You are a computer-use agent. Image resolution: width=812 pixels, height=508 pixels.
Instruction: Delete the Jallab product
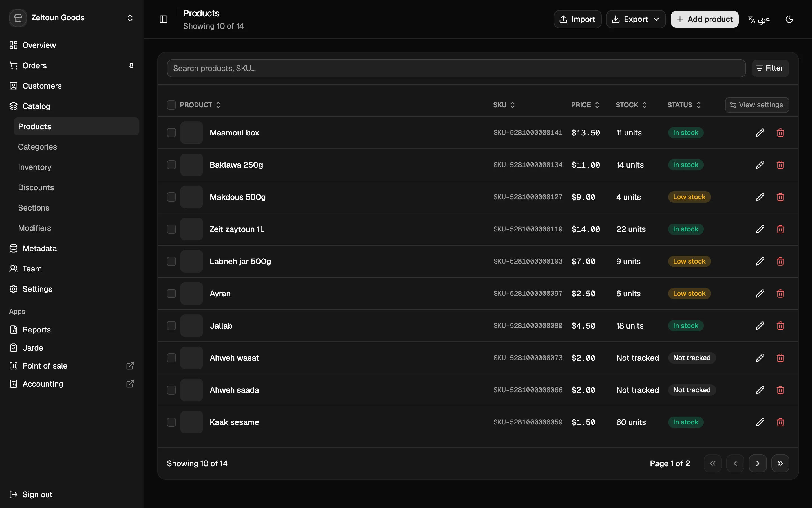point(780,326)
